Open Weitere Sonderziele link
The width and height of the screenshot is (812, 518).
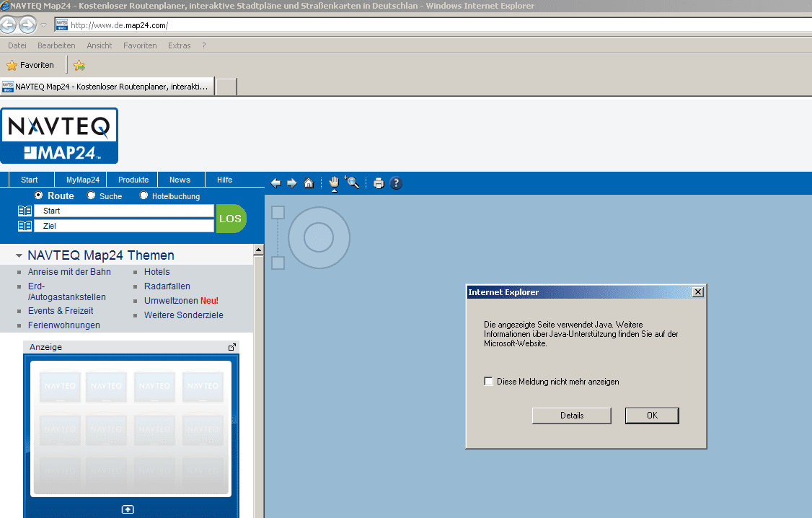[x=184, y=315]
